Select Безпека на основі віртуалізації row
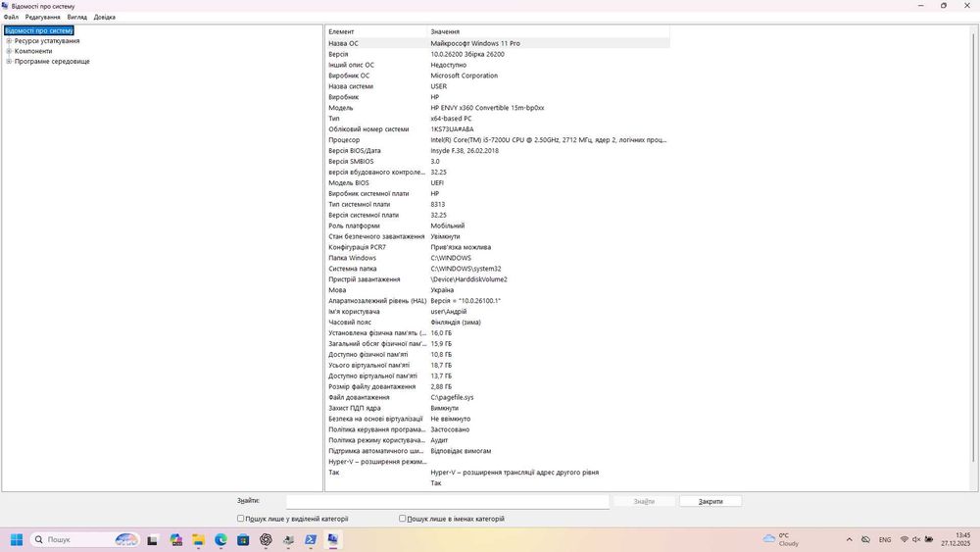This screenshot has width=980, height=552. click(498, 419)
